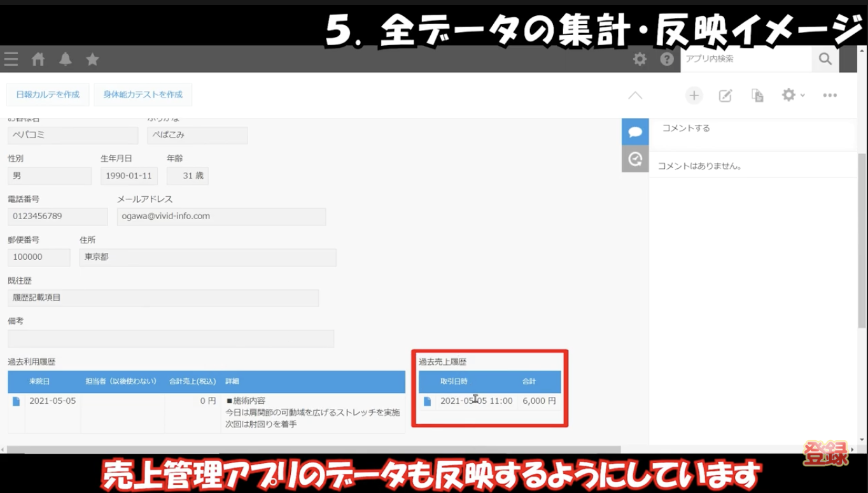
Task: Open the 2021-05-05 11:00 sales record icon
Action: point(427,401)
